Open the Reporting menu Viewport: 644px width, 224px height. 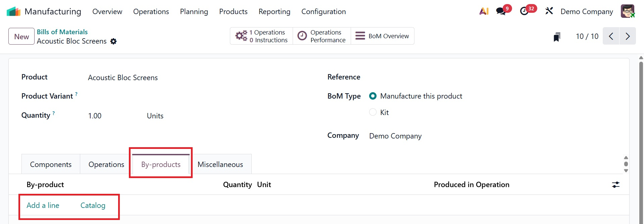(274, 11)
